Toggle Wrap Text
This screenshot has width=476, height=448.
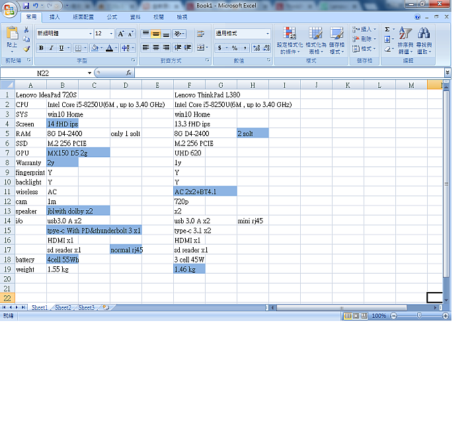200,34
